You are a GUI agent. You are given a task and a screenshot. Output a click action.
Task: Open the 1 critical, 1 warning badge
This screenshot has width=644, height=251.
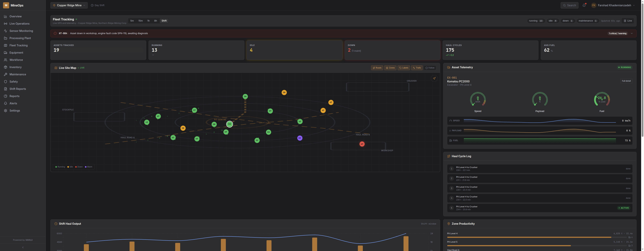click(x=617, y=33)
